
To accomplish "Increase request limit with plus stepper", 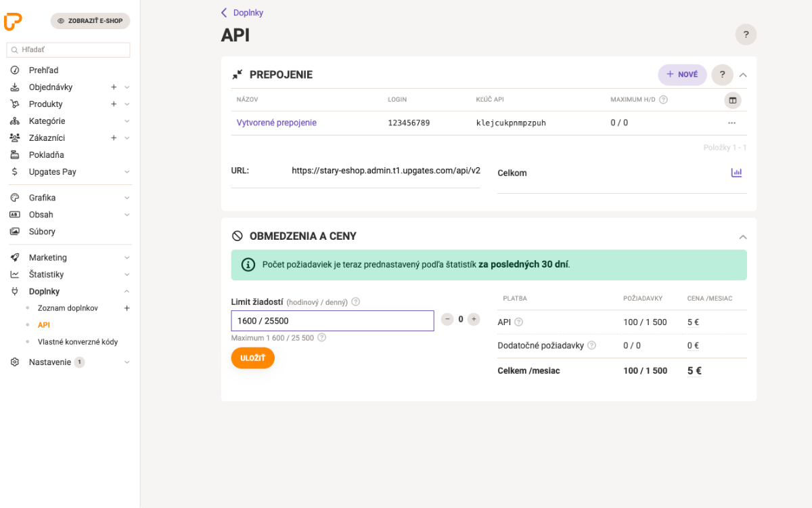I will [x=474, y=319].
